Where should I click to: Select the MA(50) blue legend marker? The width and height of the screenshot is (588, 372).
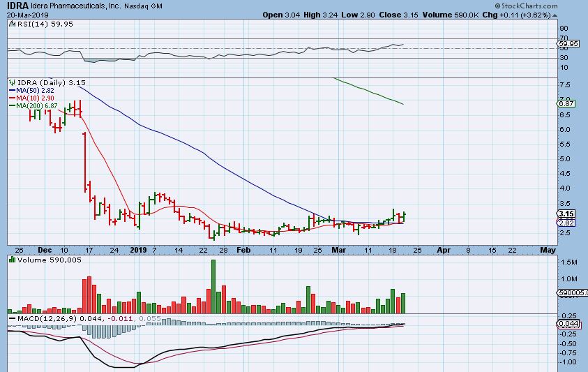click(x=12, y=91)
